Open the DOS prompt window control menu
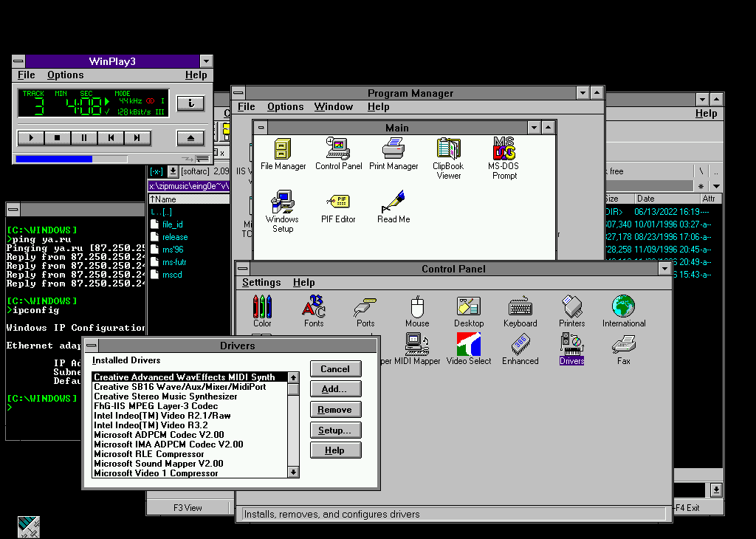 [13, 209]
